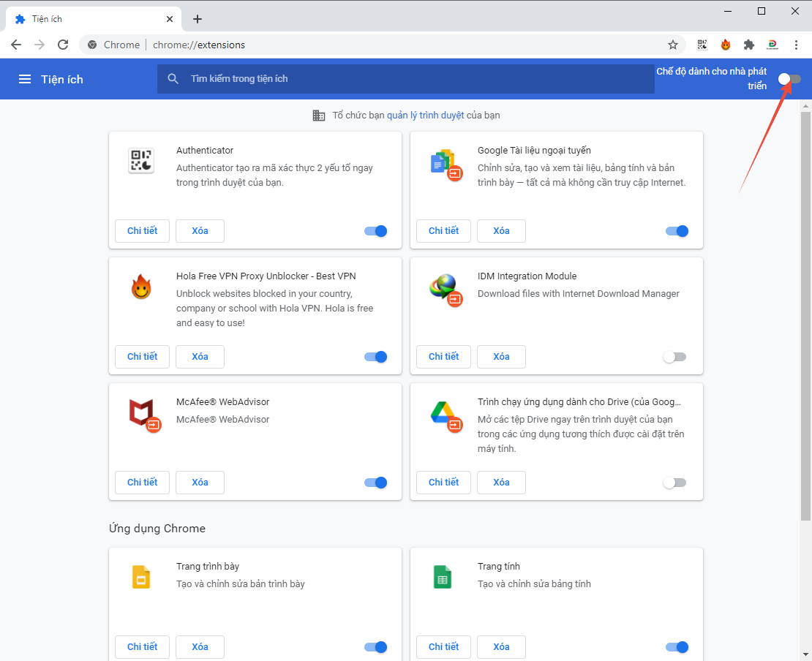Screen dimensions: 812x661
Task: Click the page vertical scrollbar thumb
Action: point(805,316)
